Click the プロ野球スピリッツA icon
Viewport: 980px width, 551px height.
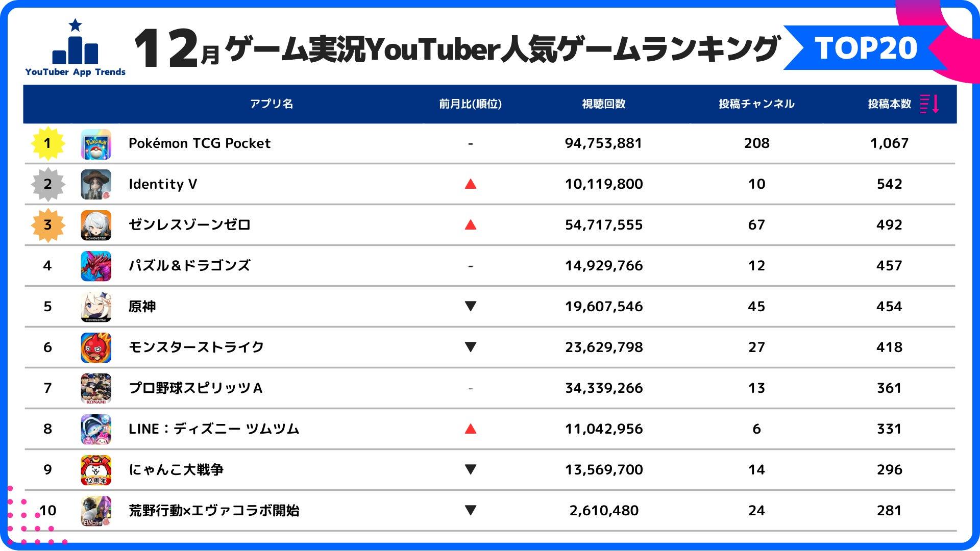pyautogui.click(x=96, y=389)
